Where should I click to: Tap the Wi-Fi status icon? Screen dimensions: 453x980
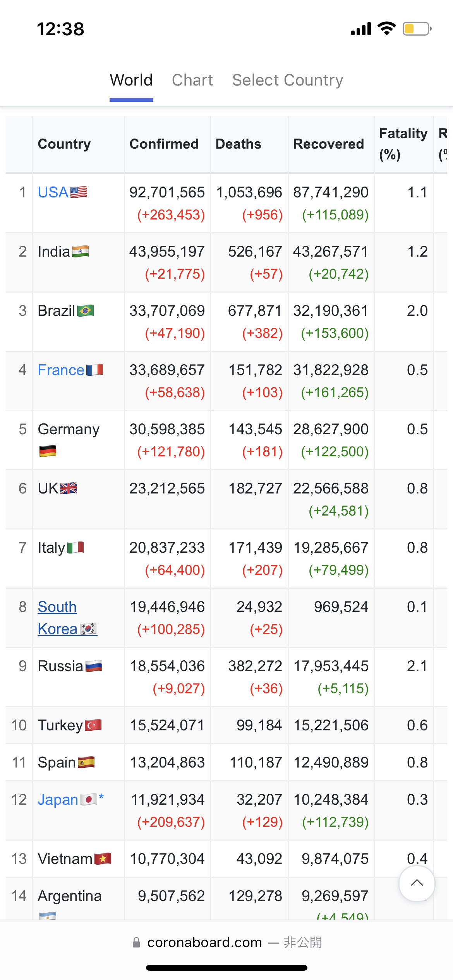(386, 29)
